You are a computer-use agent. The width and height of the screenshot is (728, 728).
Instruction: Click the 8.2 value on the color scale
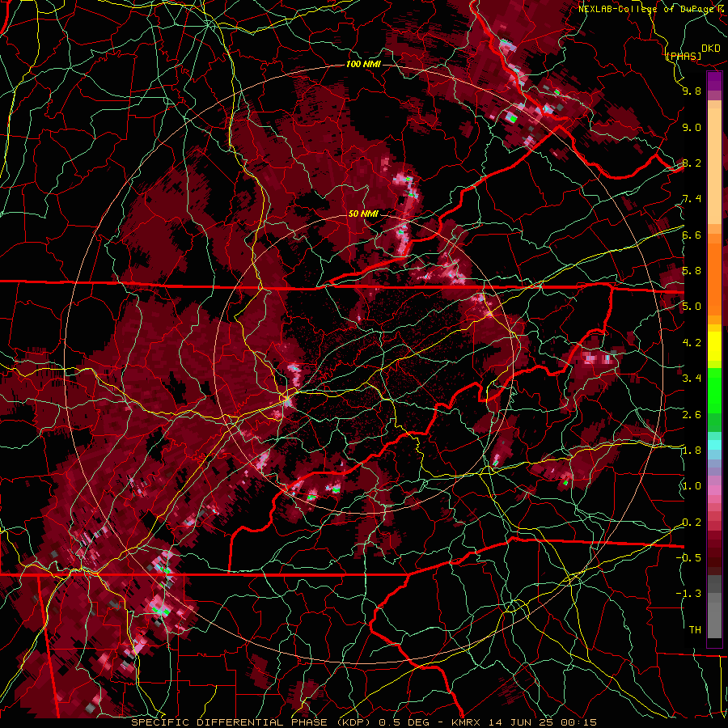(x=692, y=163)
